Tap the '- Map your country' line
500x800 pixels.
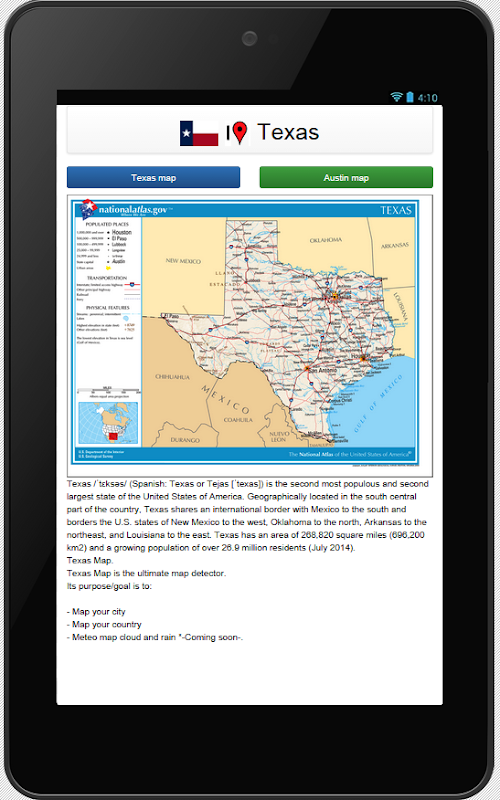(x=104, y=624)
